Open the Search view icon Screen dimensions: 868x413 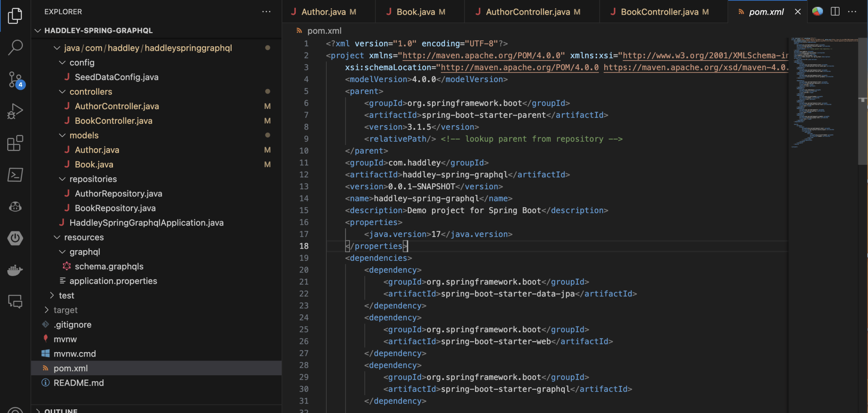[15, 47]
